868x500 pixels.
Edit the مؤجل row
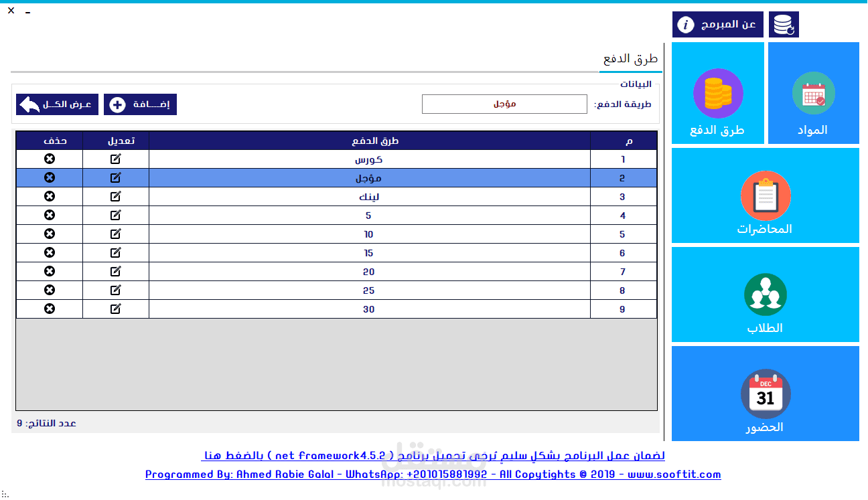click(116, 178)
